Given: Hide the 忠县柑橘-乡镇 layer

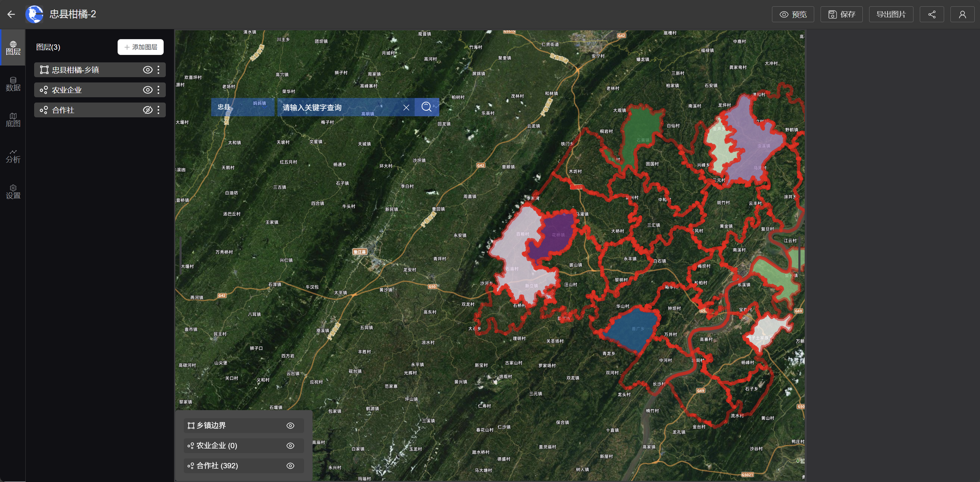Looking at the screenshot, I should tap(147, 70).
